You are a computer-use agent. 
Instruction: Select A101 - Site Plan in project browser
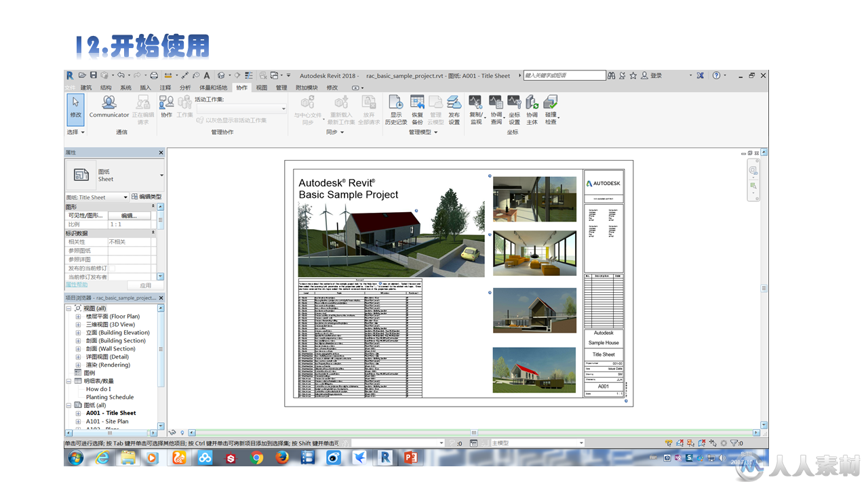[107, 421]
